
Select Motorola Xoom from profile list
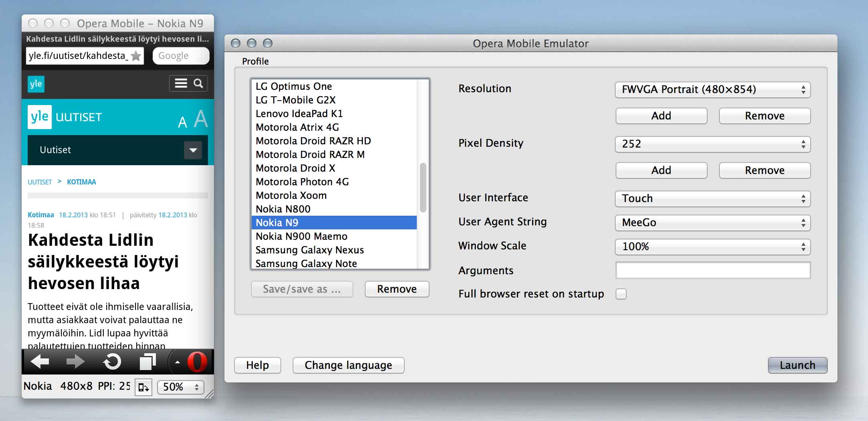(291, 195)
